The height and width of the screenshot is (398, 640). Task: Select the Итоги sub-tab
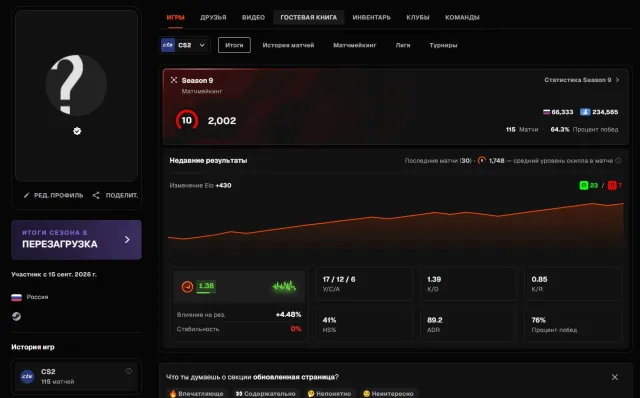coord(234,45)
